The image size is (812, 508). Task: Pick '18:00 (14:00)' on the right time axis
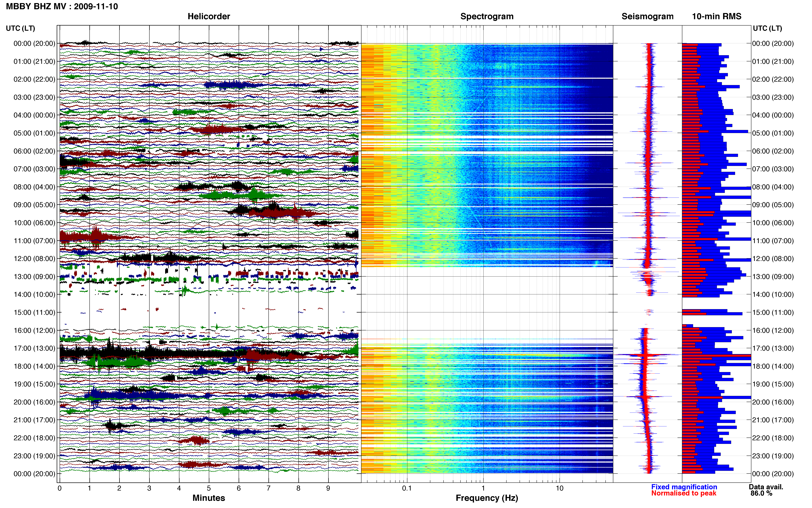coord(773,366)
